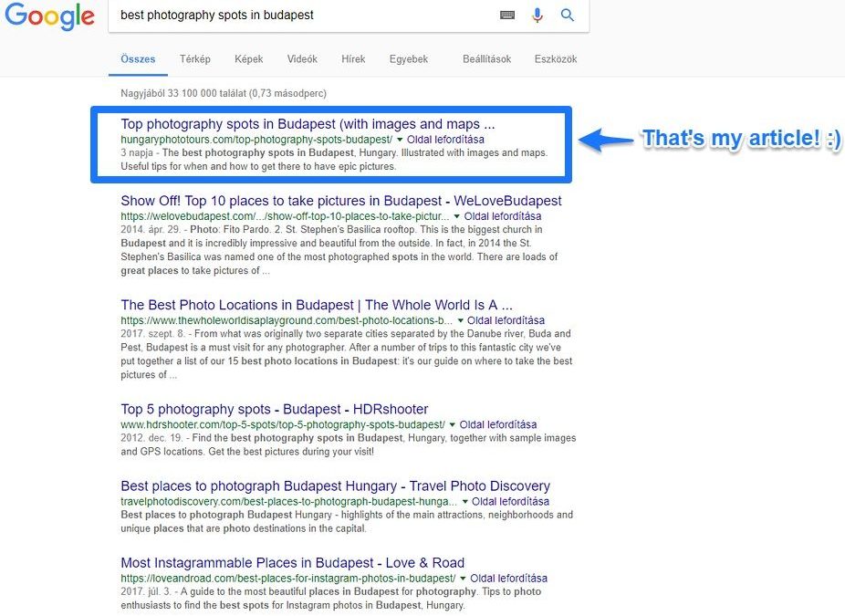Expand dropdown arrow beside thewholeworldisaplayground URL
845x616 pixels.
[x=460, y=320]
